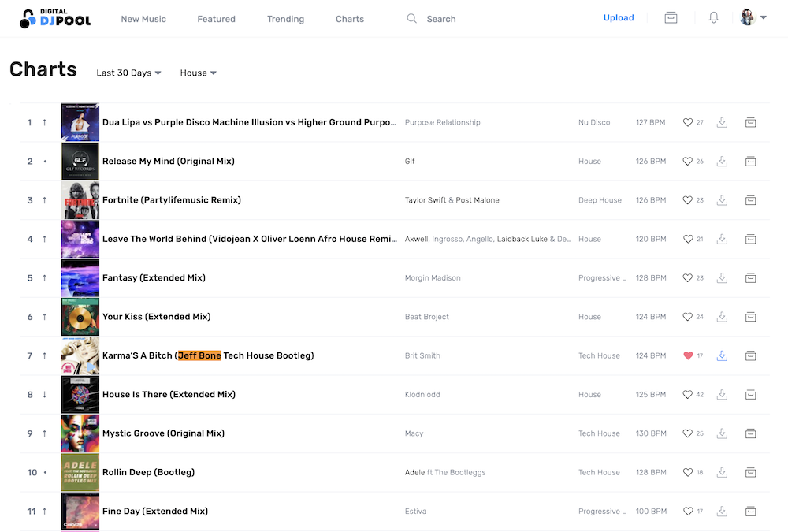Viewport: 788px width, 532px height.
Task: Open track Fine Day (Extended Mix) title
Action: (154, 511)
